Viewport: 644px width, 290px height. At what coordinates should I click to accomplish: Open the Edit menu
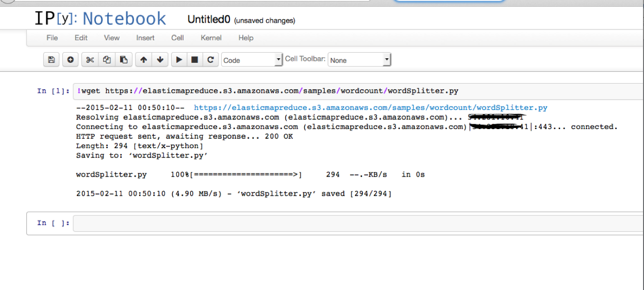81,38
